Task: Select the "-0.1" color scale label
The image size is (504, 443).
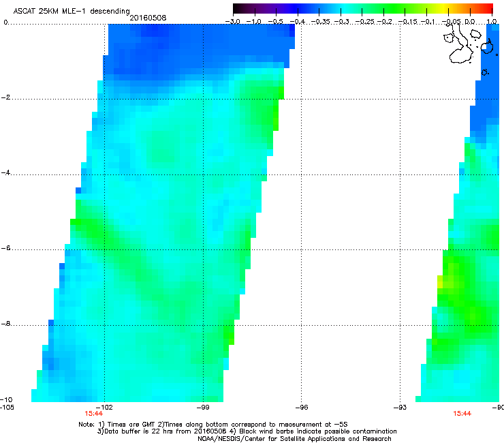Action: [428, 22]
